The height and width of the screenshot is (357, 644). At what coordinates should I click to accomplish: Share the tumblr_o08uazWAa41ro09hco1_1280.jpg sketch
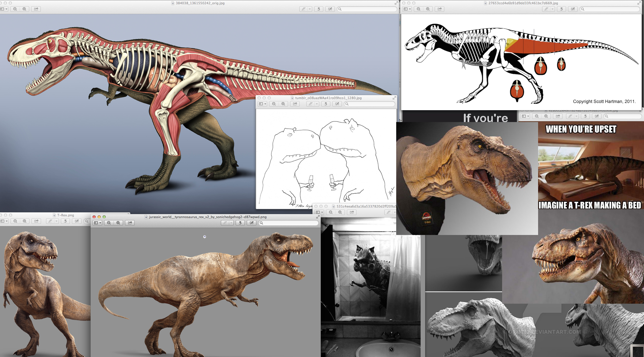pyautogui.click(x=295, y=104)
